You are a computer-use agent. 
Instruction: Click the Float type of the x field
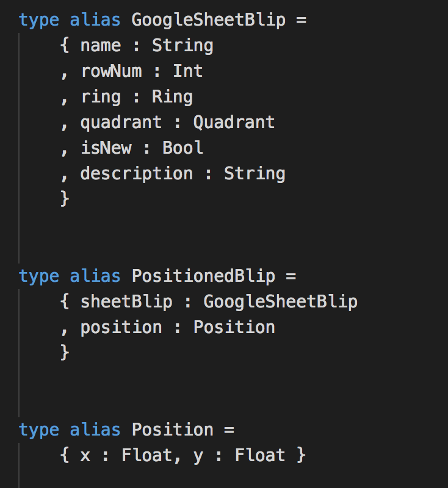point(142,455)
